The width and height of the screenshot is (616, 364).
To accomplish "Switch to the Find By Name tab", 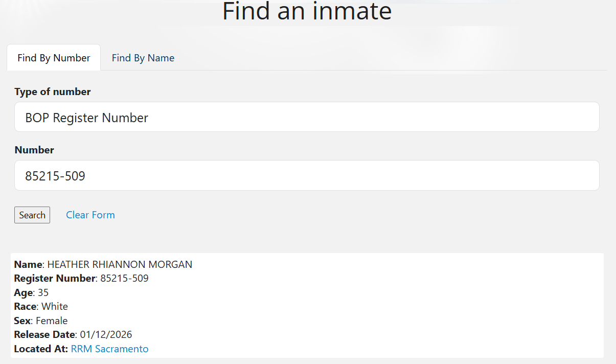I will tap(143, 58).
